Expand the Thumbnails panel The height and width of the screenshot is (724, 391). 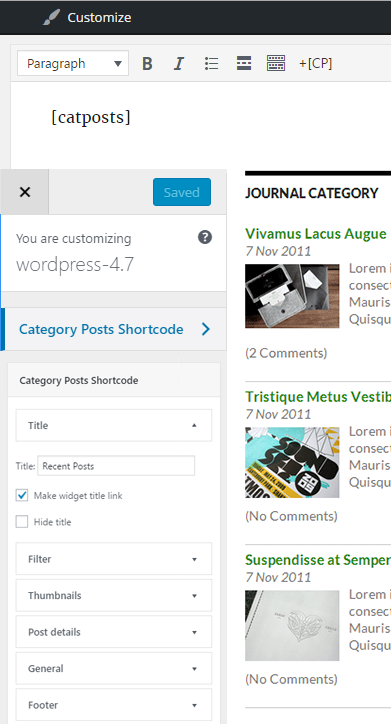(114, 595)
